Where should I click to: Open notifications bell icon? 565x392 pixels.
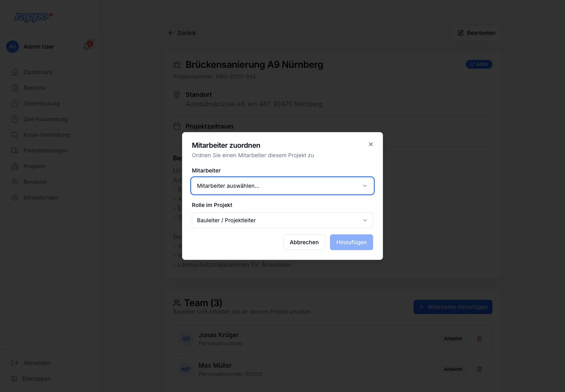(x=87, y=47)
